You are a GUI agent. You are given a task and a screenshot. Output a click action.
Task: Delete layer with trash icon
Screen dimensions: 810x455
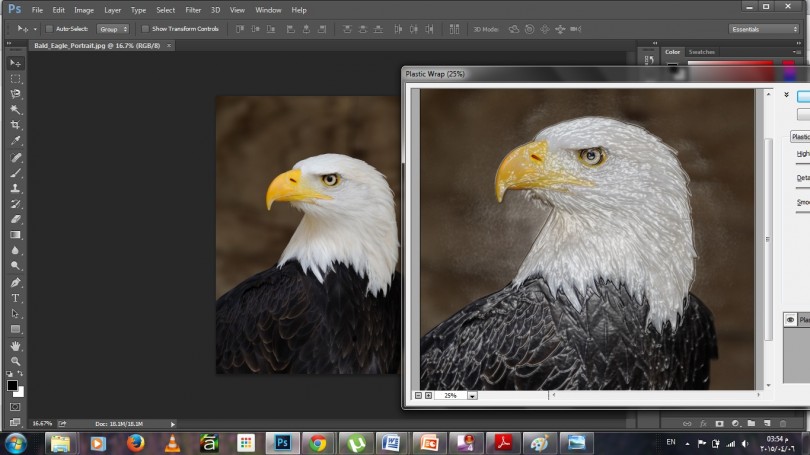pyautogui.click(x=783, y=423)
